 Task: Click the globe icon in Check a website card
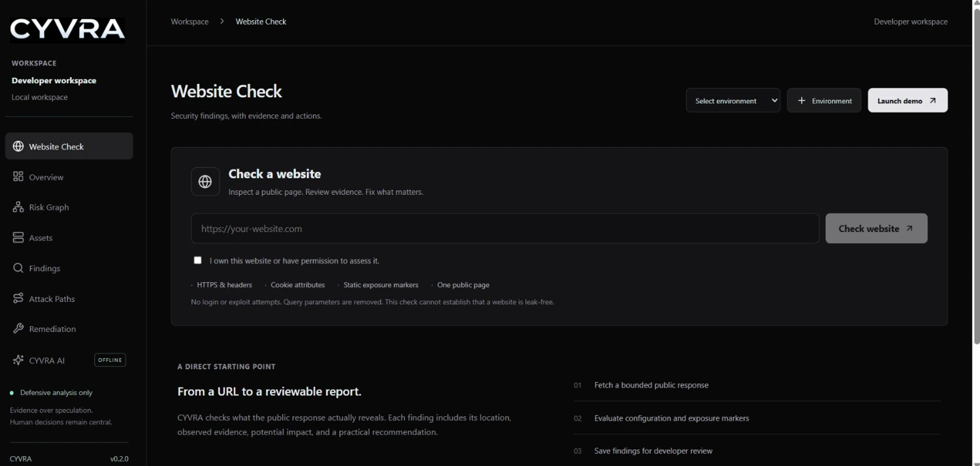[x=205, y=182]
